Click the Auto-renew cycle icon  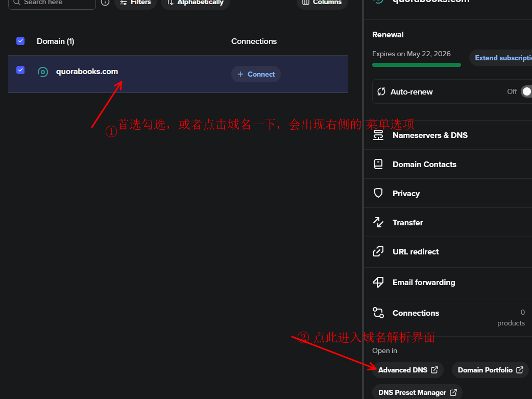(381, 91)
